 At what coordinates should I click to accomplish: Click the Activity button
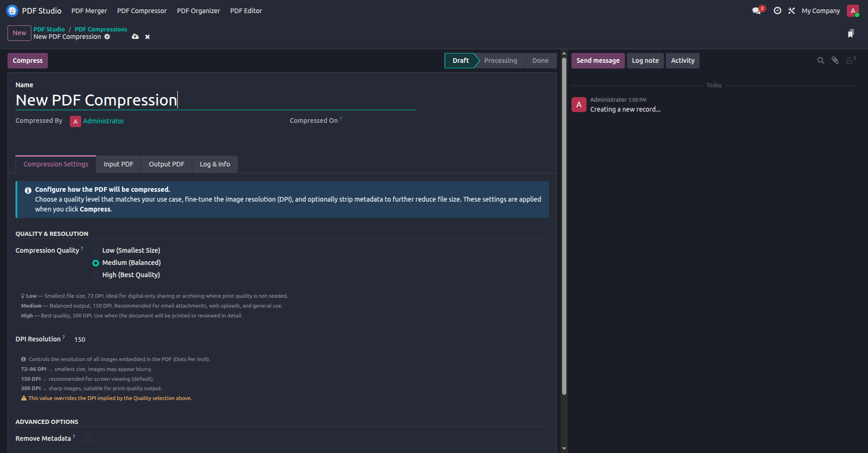[x=683, y=60]
